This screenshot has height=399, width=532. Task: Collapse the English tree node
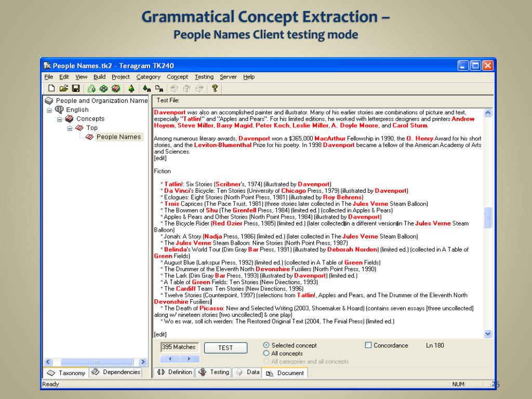tap(49, 110)
